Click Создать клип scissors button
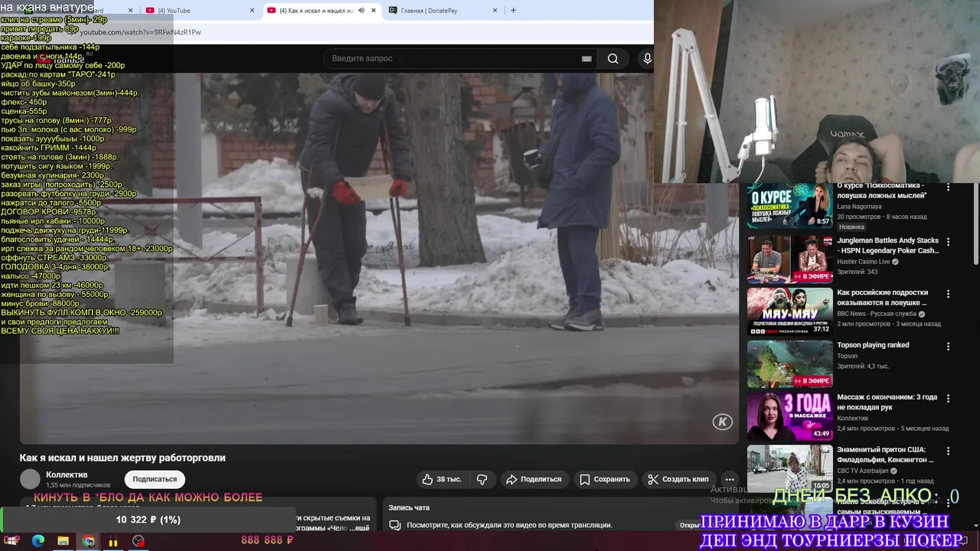The height and width of the screenshot is (551, 980). pos(679,479)
